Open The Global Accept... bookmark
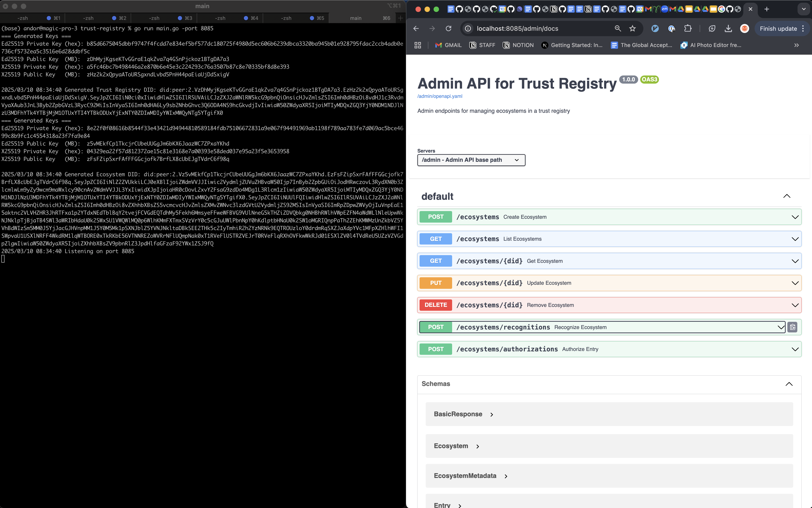 [x=641, y=45]
